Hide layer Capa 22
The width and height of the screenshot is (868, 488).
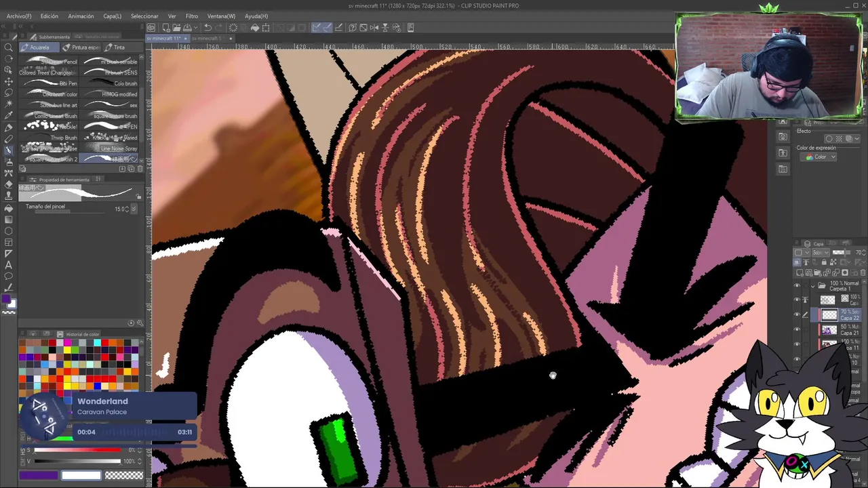point(797,314)
